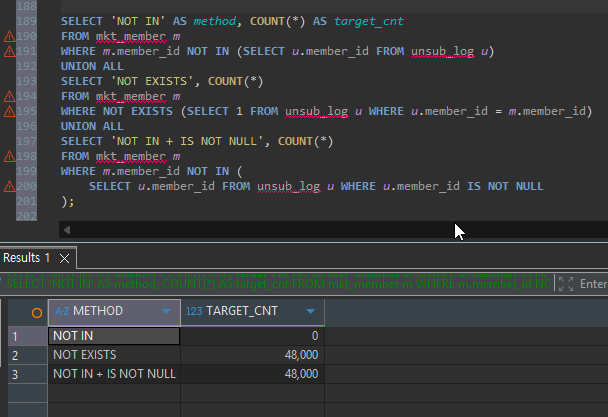Click COUNT(*) on line 193
This screenshot has width=608, height=417.
(x=236, y=81)
